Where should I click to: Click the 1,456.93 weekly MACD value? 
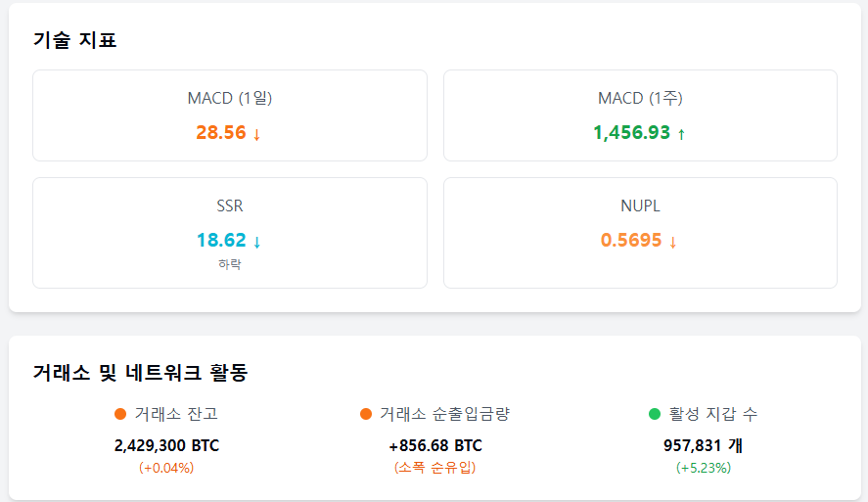point(631,133)
